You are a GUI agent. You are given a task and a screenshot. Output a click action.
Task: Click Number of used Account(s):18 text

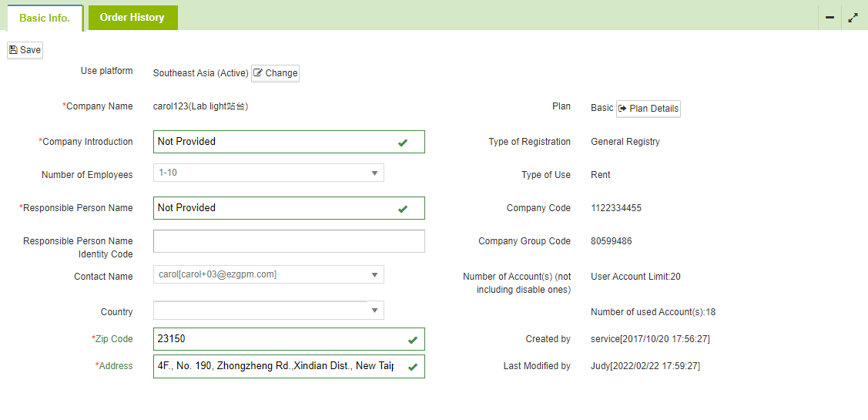point(653,312)
